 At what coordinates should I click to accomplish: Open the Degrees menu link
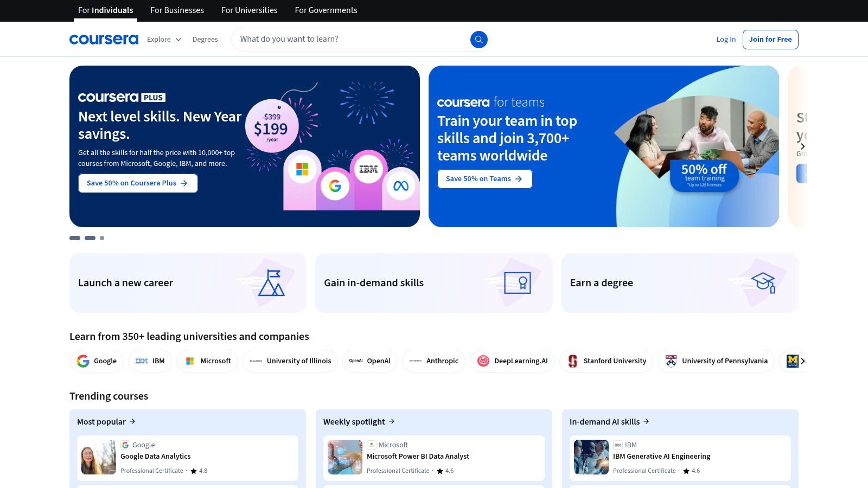point(205,40)
